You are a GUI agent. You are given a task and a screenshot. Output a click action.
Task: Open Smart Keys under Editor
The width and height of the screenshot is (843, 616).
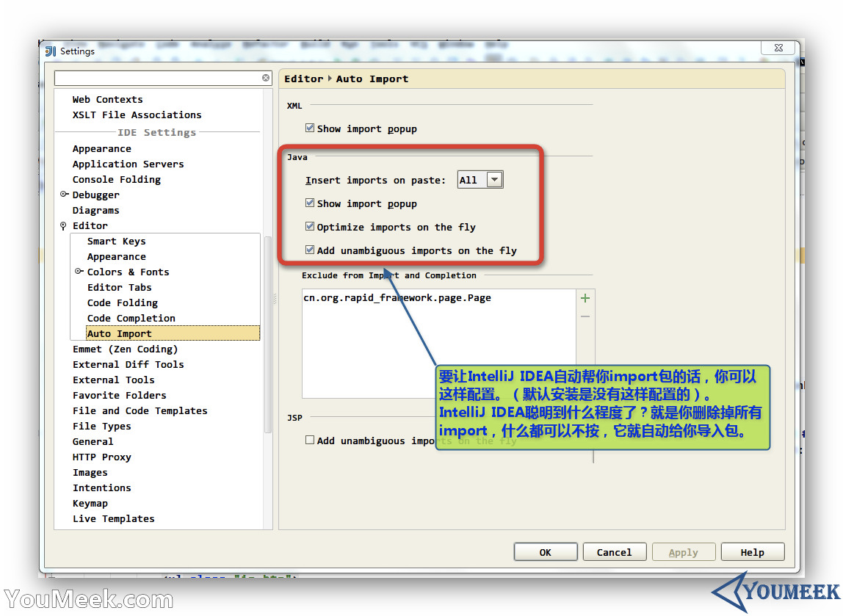pyautogui.click(x=116, y=242)
